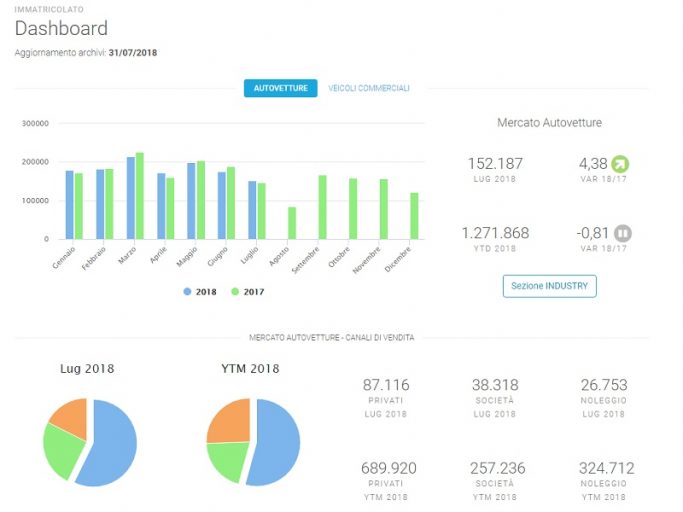Click the orange slice of YTM 2018 pie
The height and width of the screenshot is (512, 683).
[231, 422]
